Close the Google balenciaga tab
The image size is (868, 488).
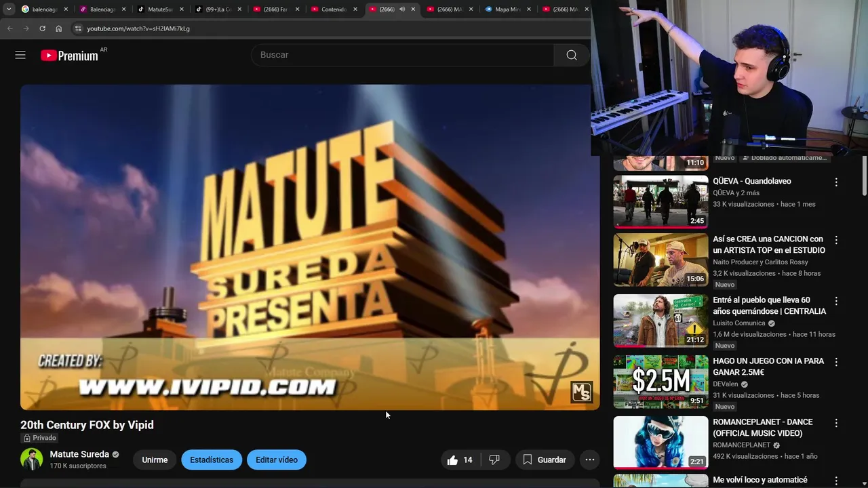click(66, 9)
